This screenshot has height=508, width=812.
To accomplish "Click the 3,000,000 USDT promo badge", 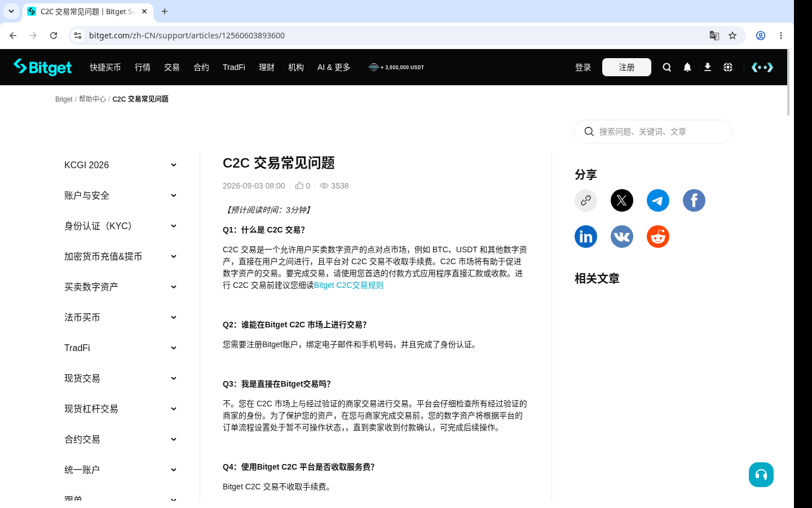I will tap(396, 67).
